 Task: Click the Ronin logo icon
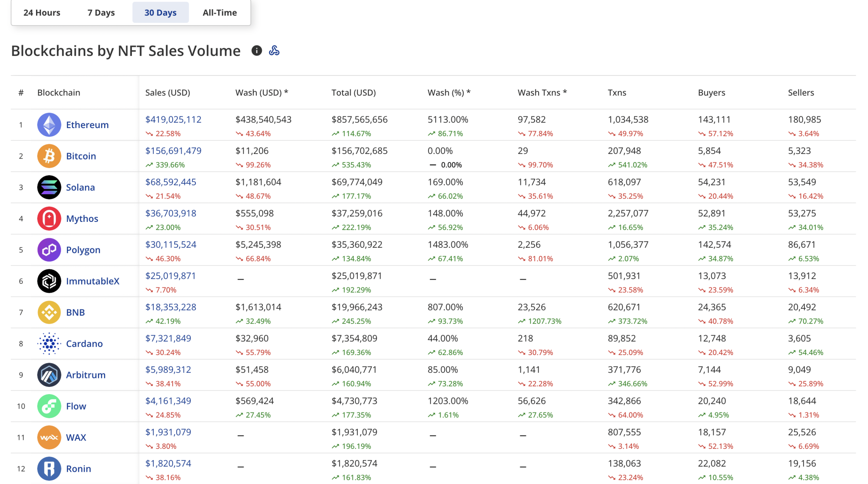[x=49, y=469]
